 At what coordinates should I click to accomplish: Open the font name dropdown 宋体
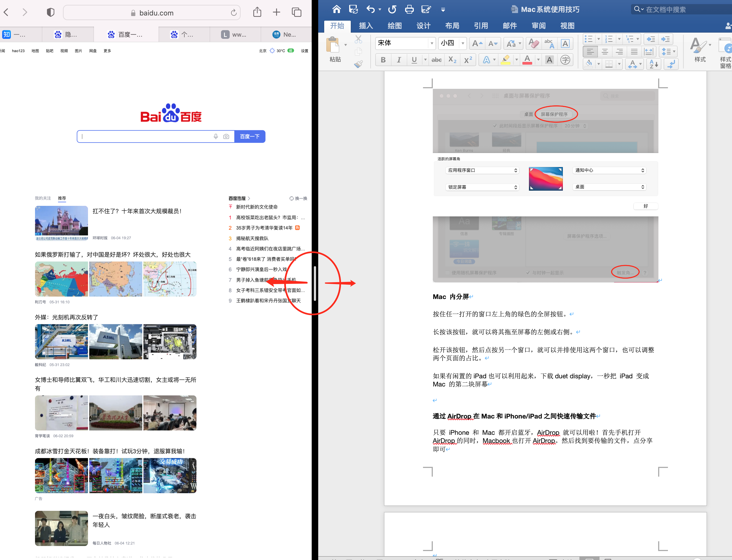[x=432, y=43]
